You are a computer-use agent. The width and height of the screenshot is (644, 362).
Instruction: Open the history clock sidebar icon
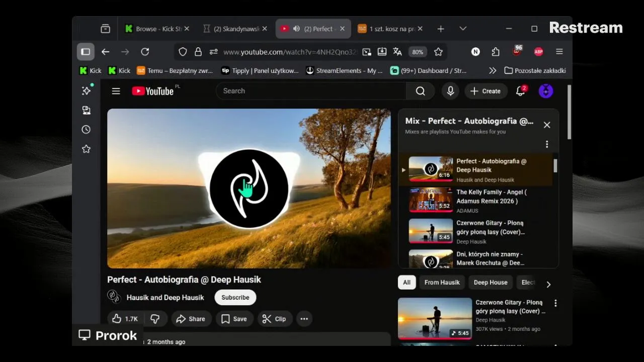coord(86,130)
